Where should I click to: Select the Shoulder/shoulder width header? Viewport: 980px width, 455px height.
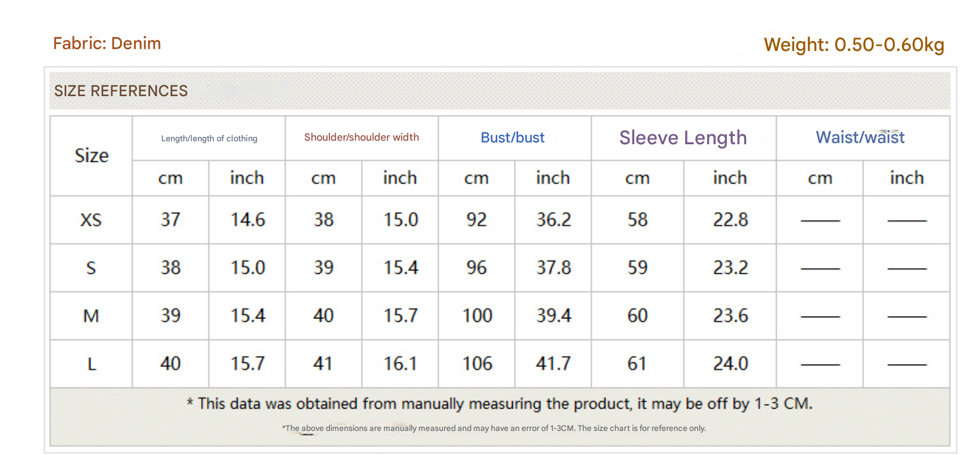click(362, 137)
